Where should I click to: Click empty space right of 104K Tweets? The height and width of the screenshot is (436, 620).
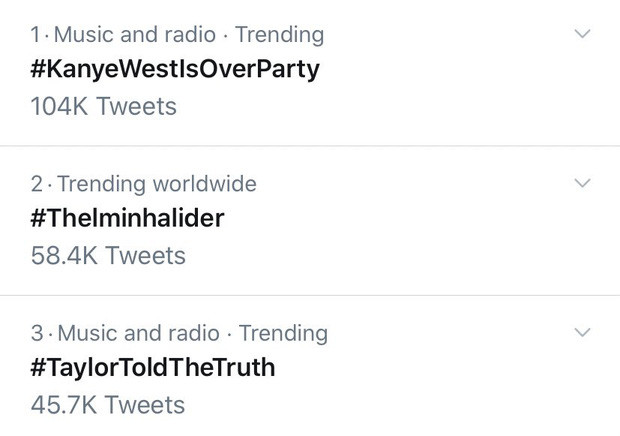click(x=400, y=106)
